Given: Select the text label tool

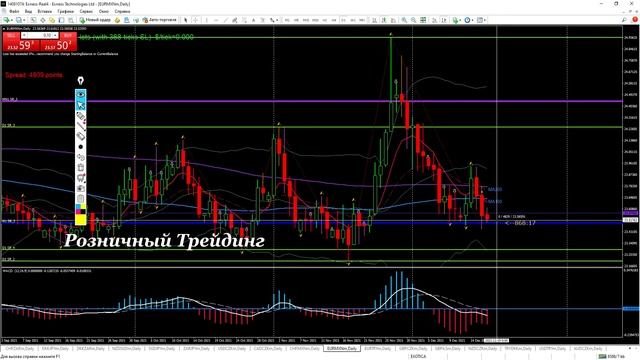Looking at the screenshot, I should (262, 20).
